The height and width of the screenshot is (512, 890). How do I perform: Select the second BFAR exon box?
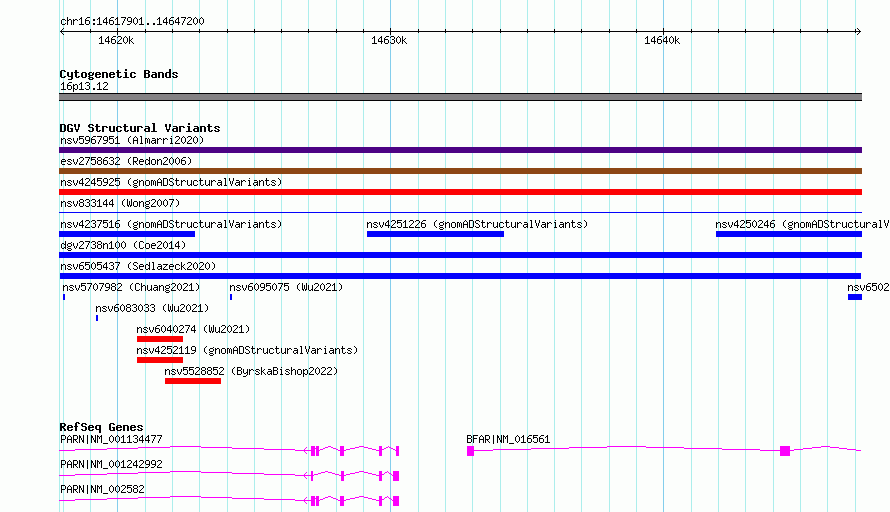785,451
